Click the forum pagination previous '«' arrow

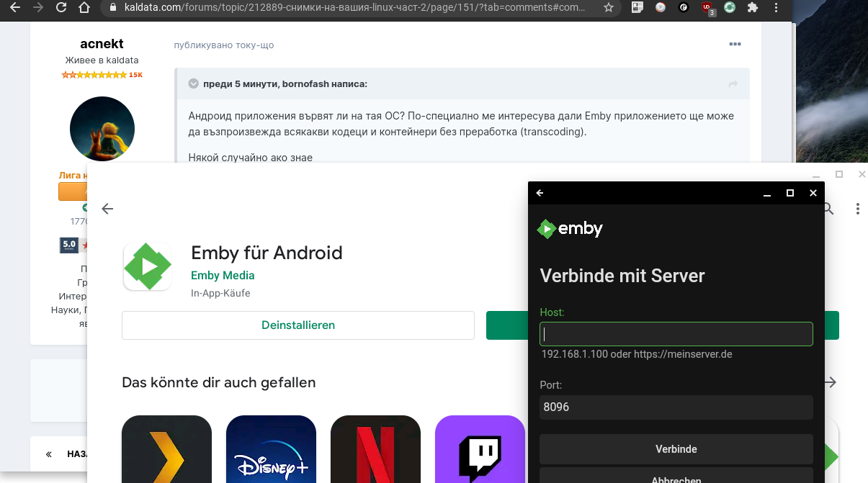pos(49,454)
